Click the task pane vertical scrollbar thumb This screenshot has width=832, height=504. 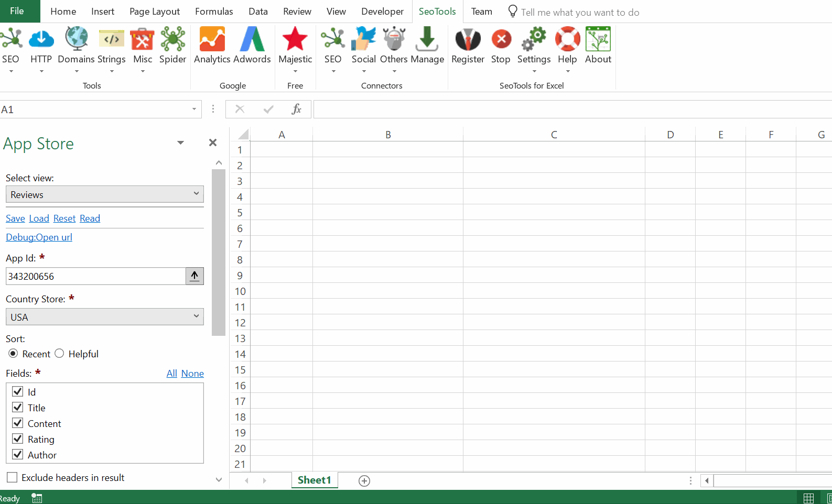click(219, 253)
